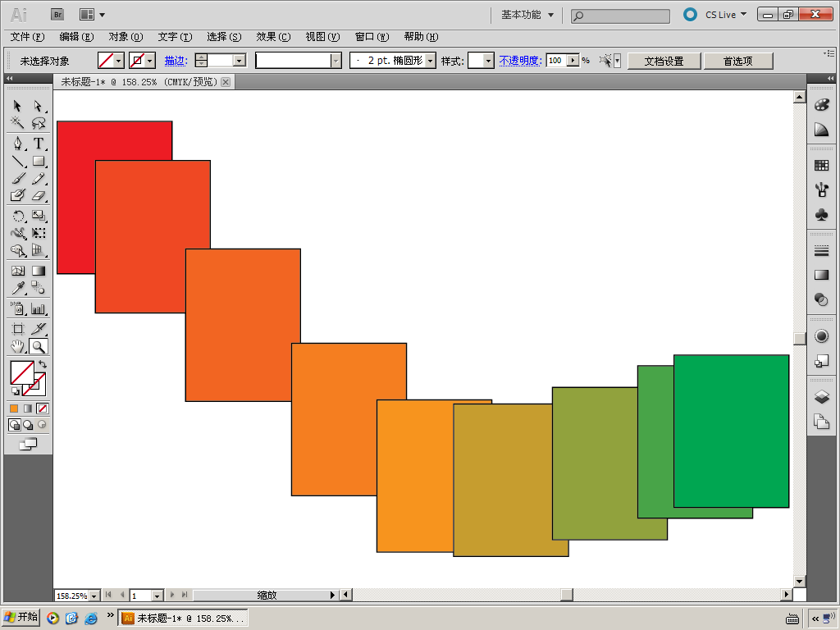Open the Color panel palette icon
Viewport: 840px width, 630px height.
pos(821,105)
